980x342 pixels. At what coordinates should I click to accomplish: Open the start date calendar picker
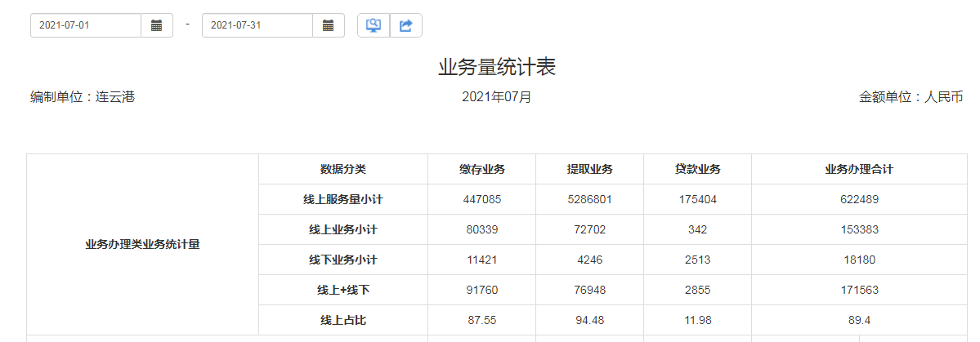157,25
